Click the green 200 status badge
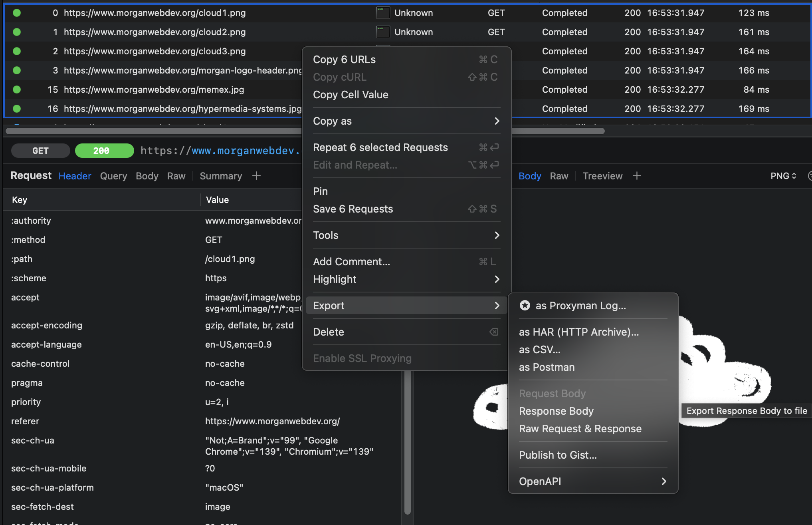 click(x=104, y=151)
